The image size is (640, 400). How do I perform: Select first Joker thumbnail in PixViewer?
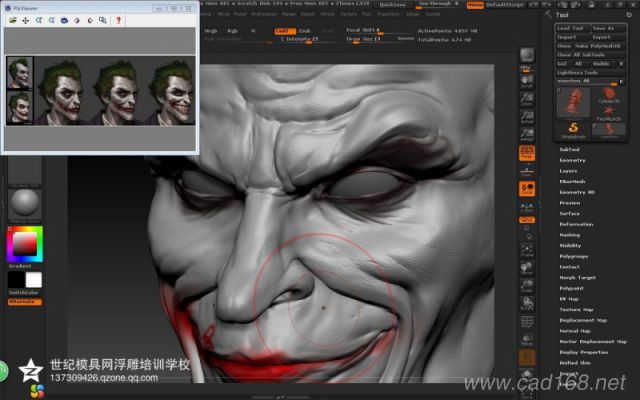(20, 73)
